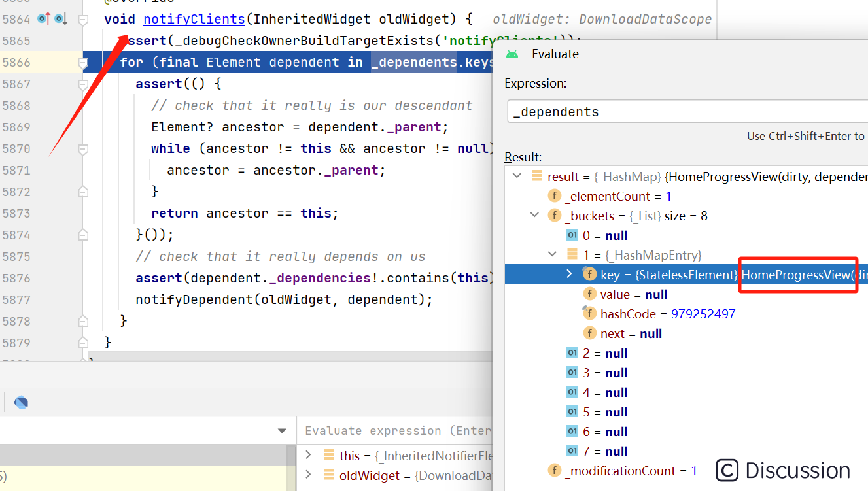This screenshot has width=868, height=491.
Task: Click the list icon beside result = {_HashMap}
Action: [x=536, y=177]
